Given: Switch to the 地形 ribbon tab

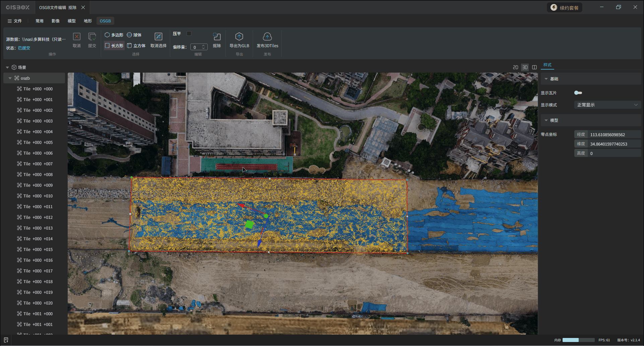Looking at the screenshot, I should [87, 21].
